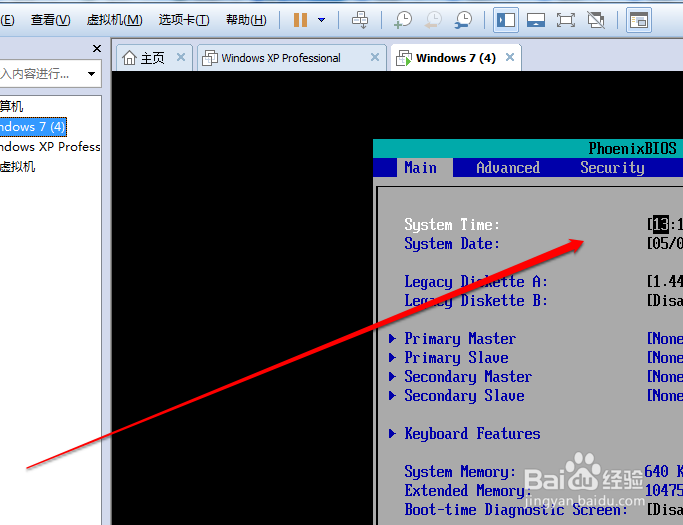Toggle the thumbnail bar view icon
Image resolution: width=683 pixels, height=525 pixels.
pos(536,20)
